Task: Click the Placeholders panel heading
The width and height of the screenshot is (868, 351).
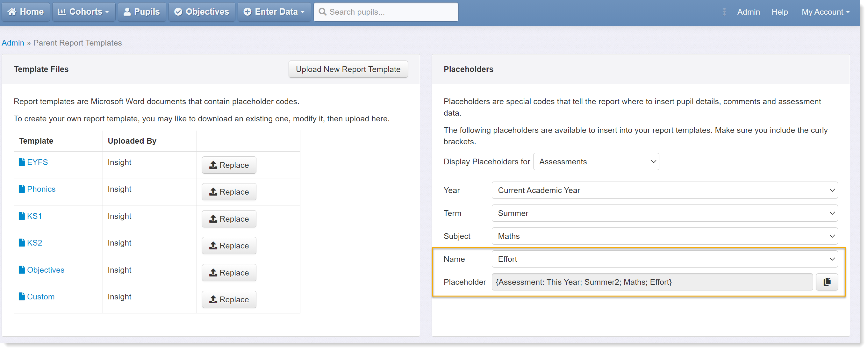Action: (x=468, y=69)
